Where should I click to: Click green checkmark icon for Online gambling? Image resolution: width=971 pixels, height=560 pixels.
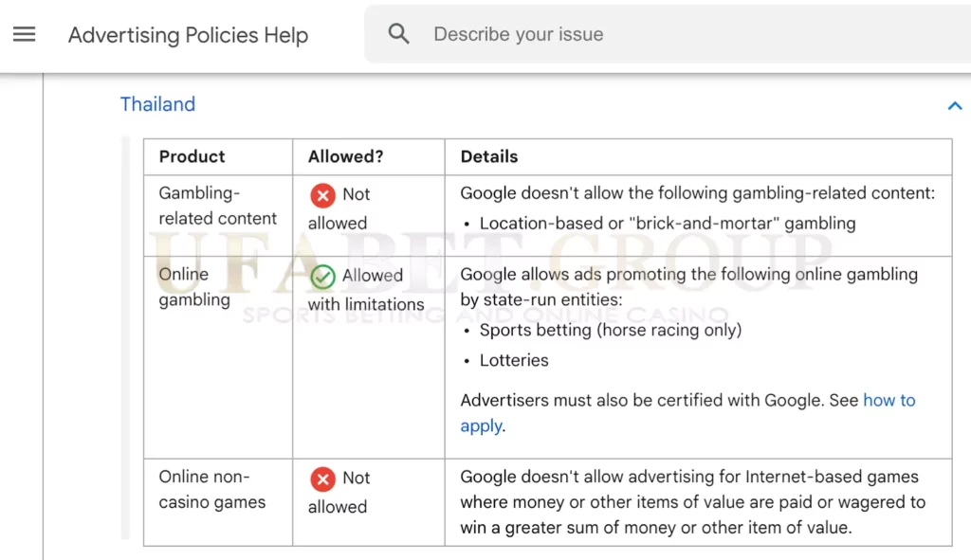click(x=322, y=277)
